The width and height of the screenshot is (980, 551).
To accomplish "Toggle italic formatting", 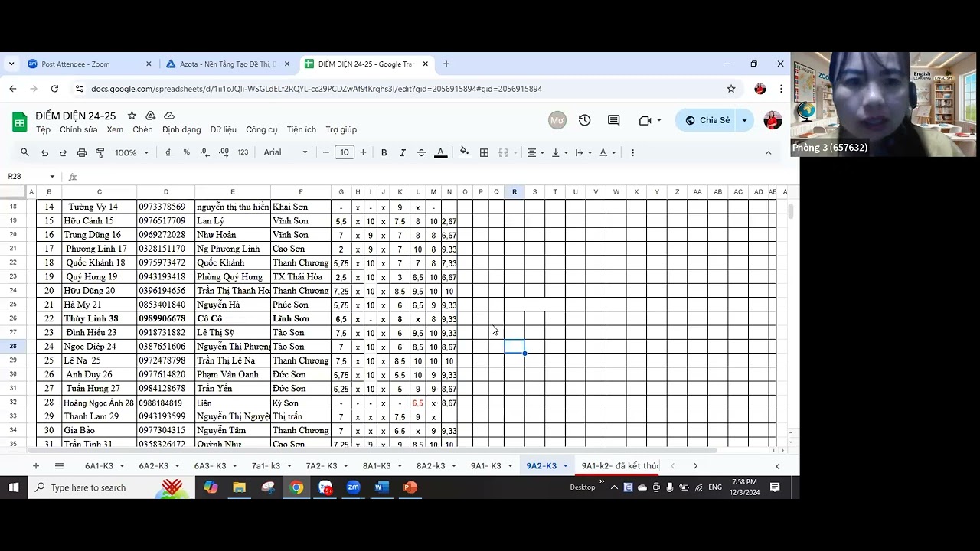I will point(402,152).
